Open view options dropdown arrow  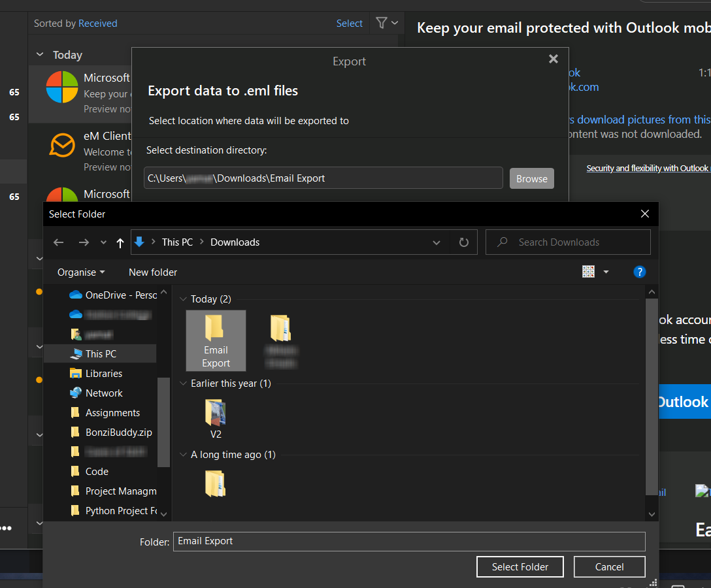(606, 272)
